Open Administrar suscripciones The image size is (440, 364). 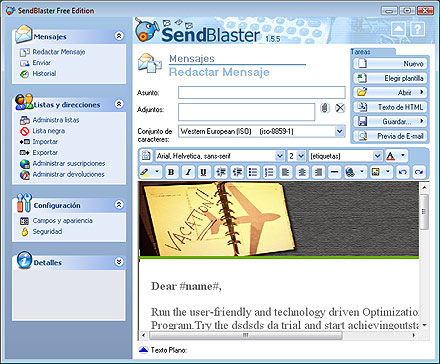click(69, 163)
